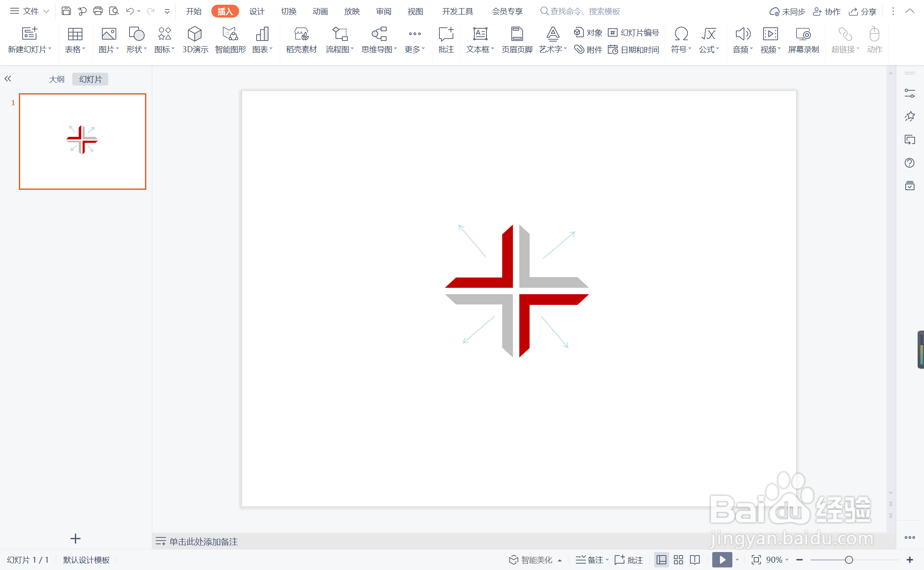Click the 页眉页脚 header footer icon
This screenshot has width=924, height=570.
517,40
